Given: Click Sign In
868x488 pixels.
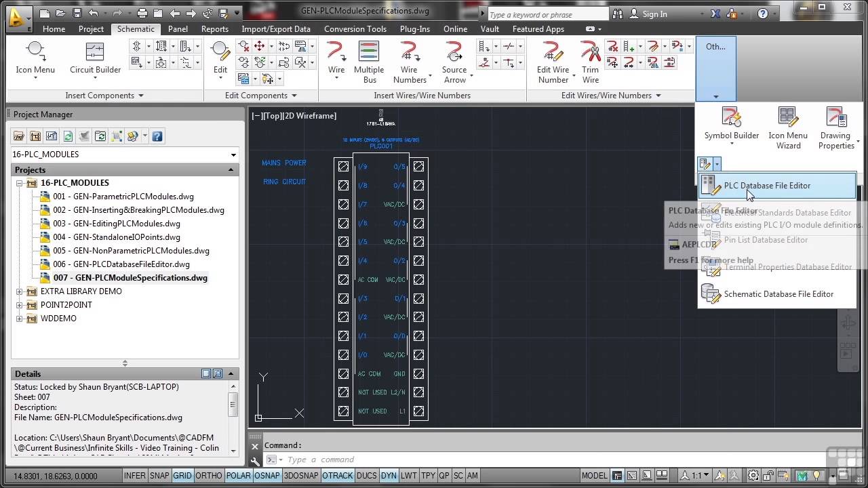Looking at the screenshot, I should coord(654,14).
